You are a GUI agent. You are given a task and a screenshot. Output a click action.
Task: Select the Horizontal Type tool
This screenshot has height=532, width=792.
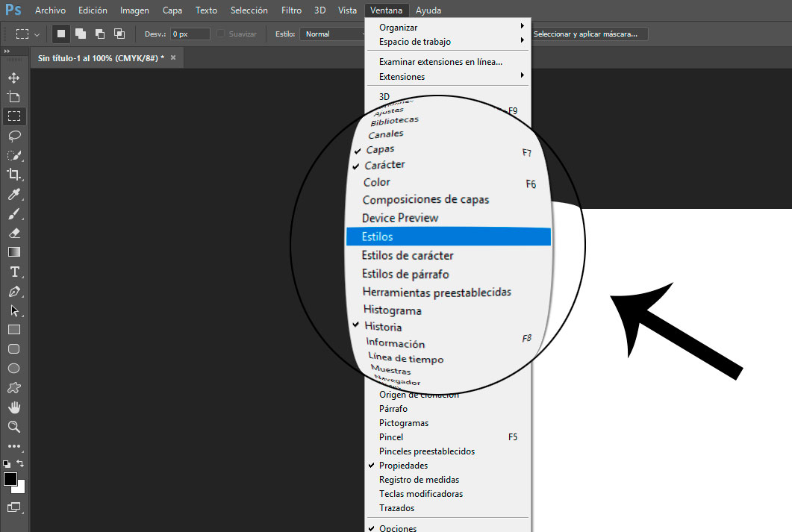14,272
